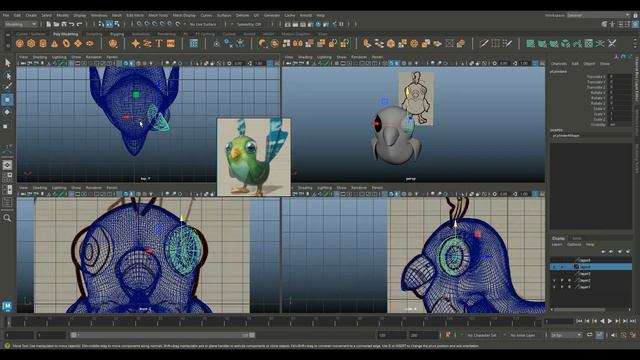Create a new layer from selected objects
Viewport: 640px width, 360px height.
point(628,251)
